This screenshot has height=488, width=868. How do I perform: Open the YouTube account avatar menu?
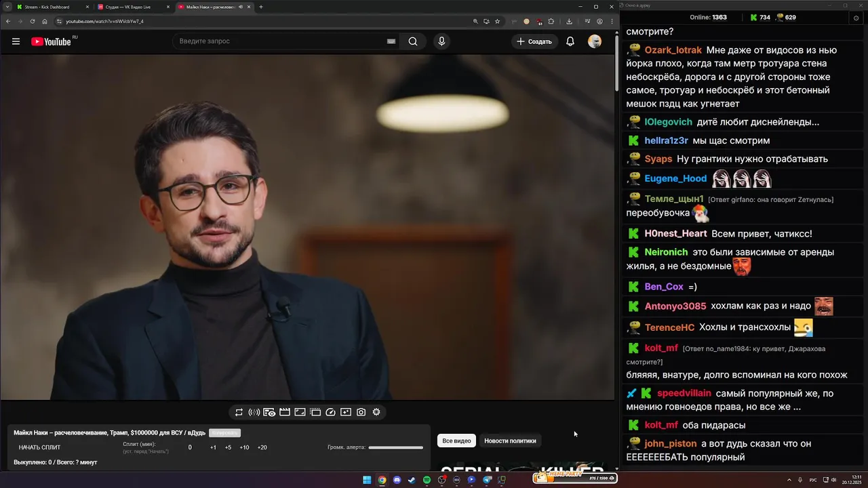coord(595,41)
